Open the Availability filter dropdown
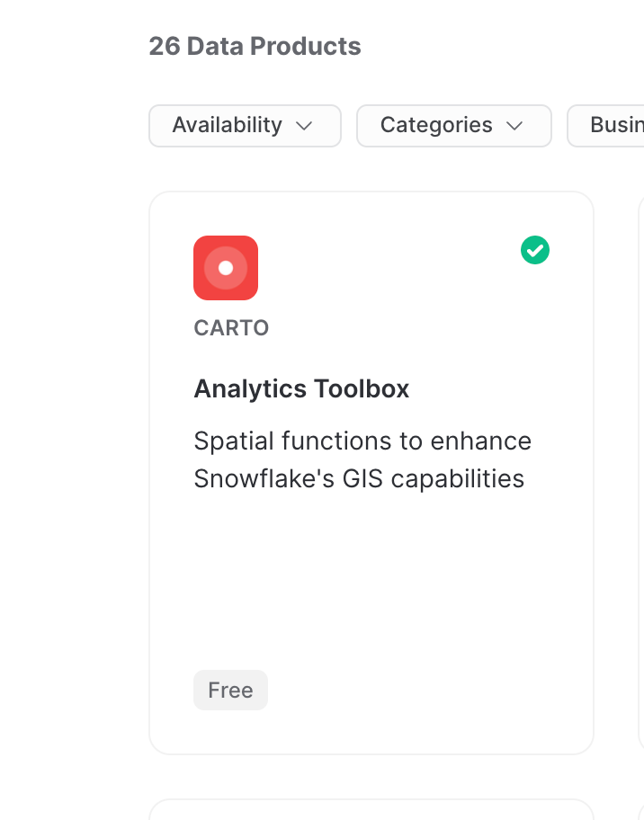644x820 pixels. pos(245,126)
